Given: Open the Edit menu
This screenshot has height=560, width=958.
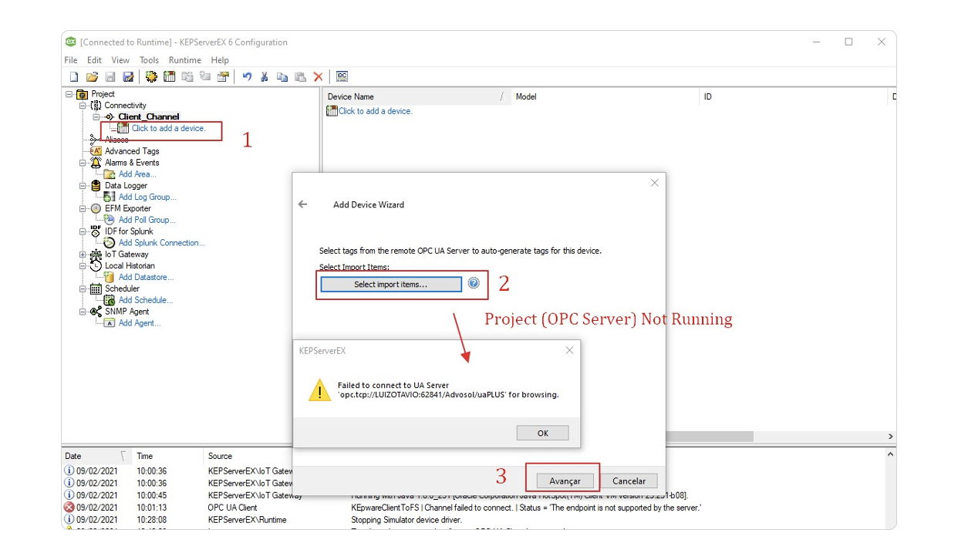Looking at the screenshot, I should point(94,60).
